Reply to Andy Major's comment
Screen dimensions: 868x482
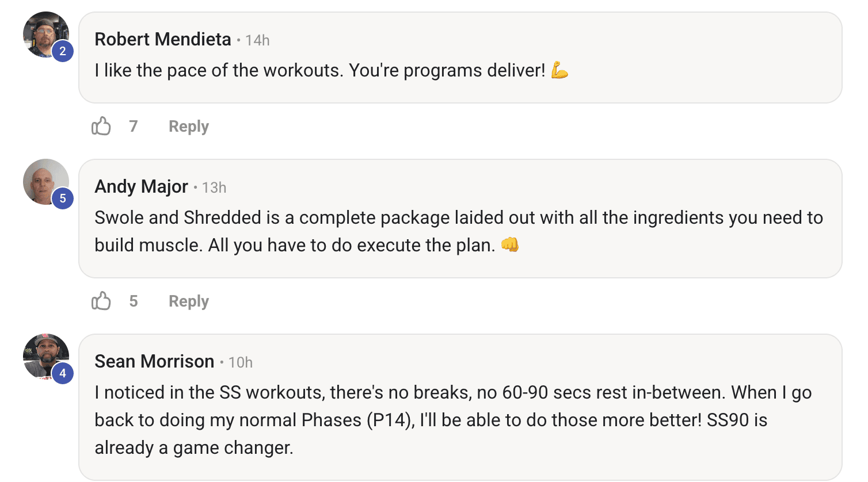point(189,301)
